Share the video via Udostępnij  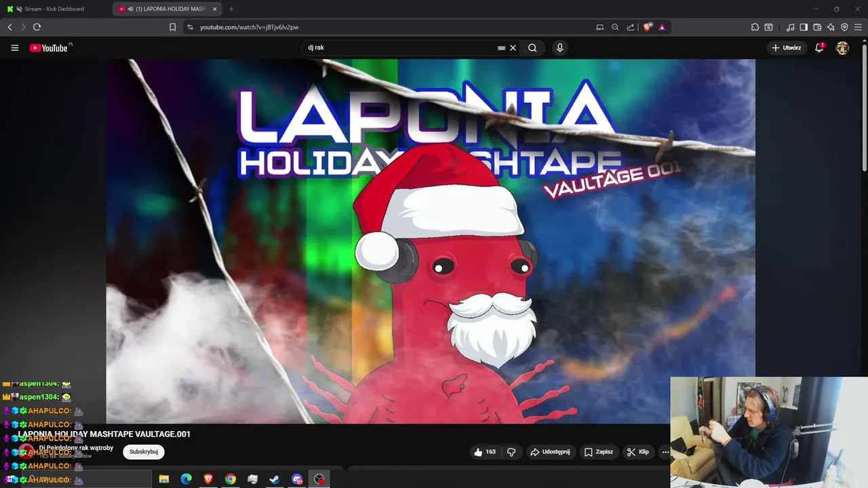(550, 452)
